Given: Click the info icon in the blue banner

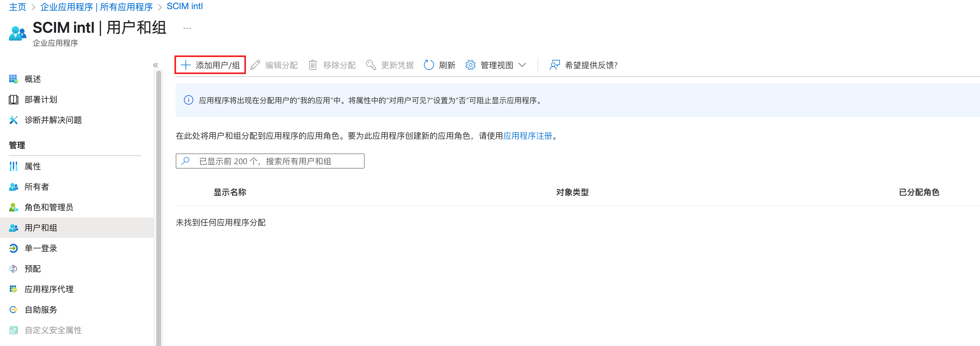Looking at the screenshot, I should click(x=188, y=100).
